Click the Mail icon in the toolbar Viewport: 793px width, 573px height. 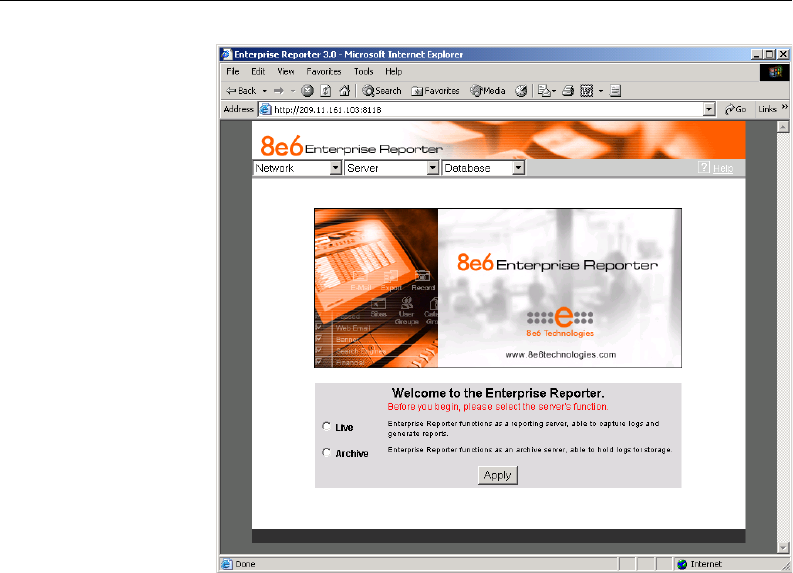(x=544, y=91)
